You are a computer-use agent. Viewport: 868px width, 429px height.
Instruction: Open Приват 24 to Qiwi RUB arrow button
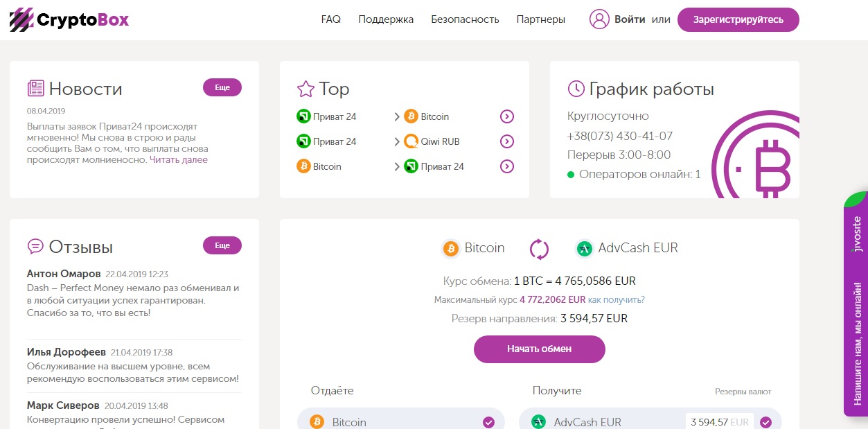(x=506, y=141)
